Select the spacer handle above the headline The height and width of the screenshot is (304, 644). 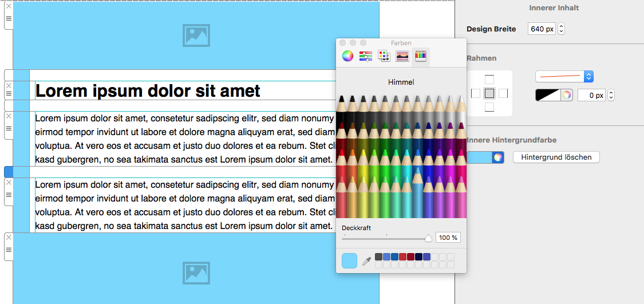(x=9, y=75)
